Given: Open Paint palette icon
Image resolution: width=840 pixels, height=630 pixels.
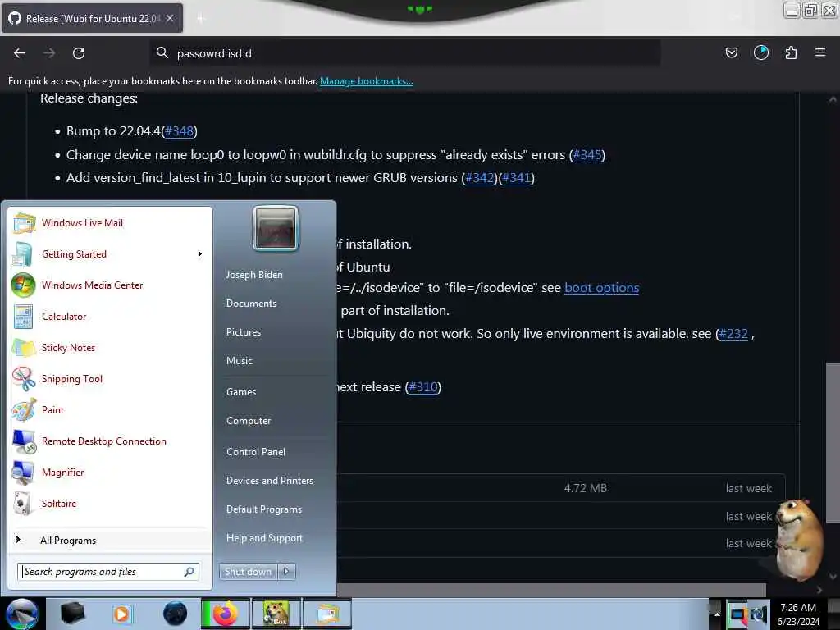Looking at the screenshot, I should [x=22, y=410].
